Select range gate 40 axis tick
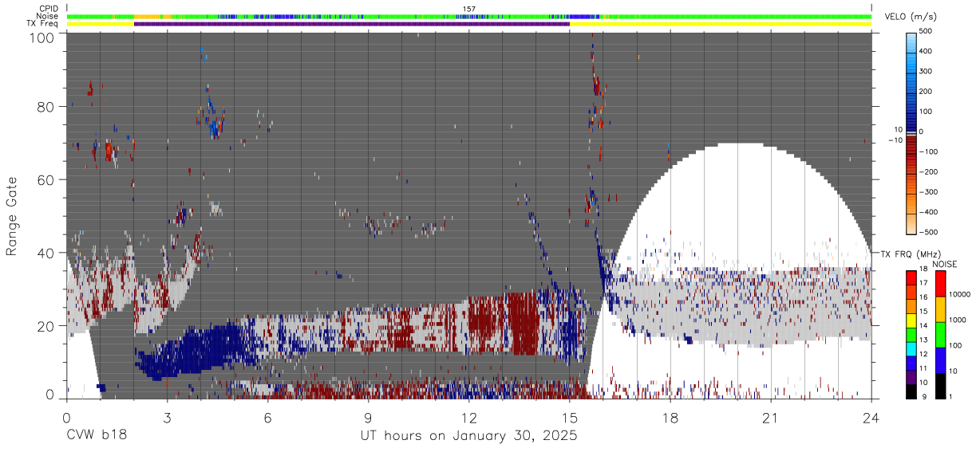 46,253
